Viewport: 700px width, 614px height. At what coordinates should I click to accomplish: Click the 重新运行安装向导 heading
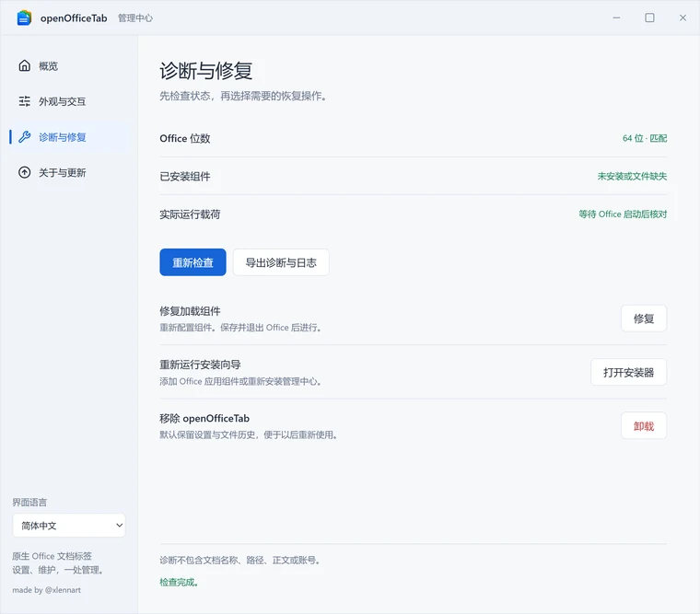click(200, 365)
